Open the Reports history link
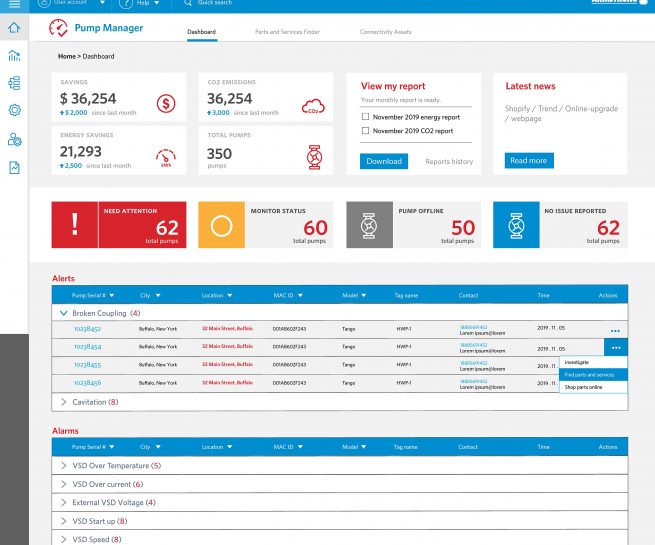The image size is (655, 545). pyautogui.click(x=449, y=161)
